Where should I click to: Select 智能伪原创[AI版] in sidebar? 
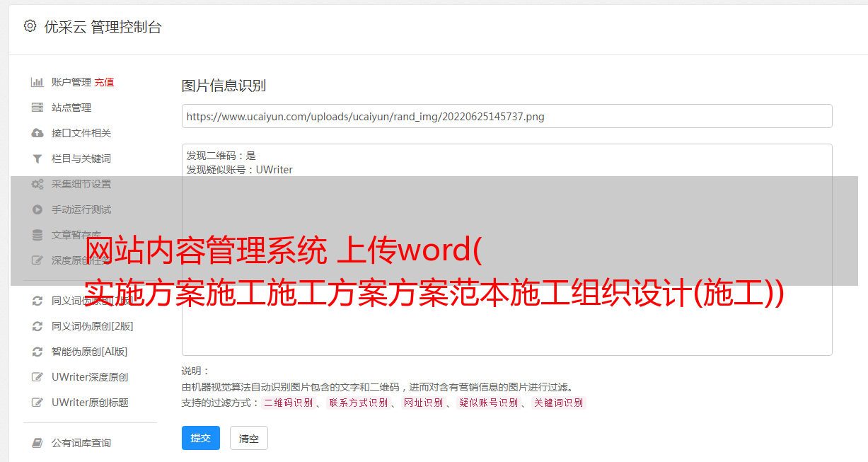[90, 352]
